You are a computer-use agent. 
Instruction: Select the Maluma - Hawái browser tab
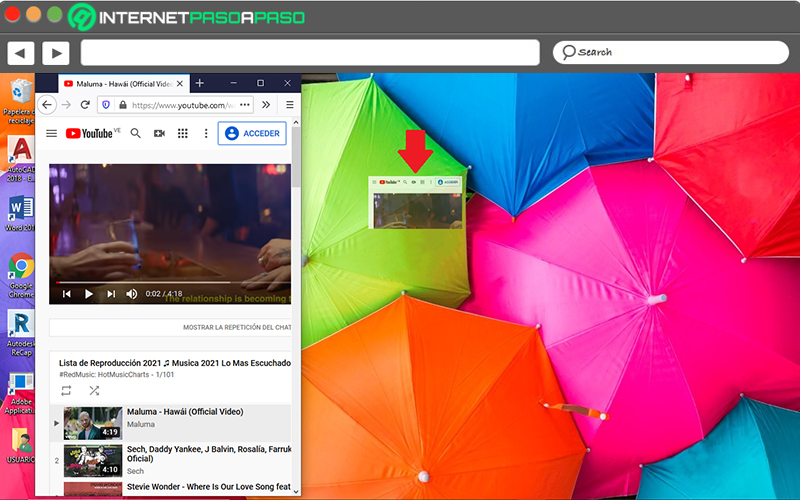(124, 84)
